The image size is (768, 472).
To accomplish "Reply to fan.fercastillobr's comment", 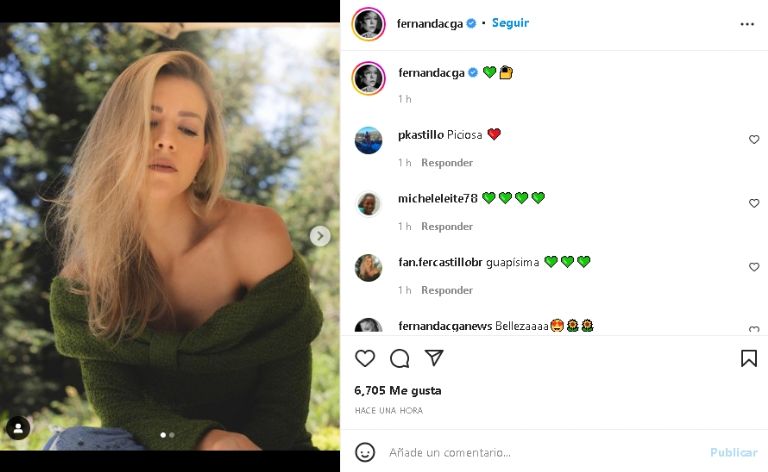I will (x=446, y=291).
